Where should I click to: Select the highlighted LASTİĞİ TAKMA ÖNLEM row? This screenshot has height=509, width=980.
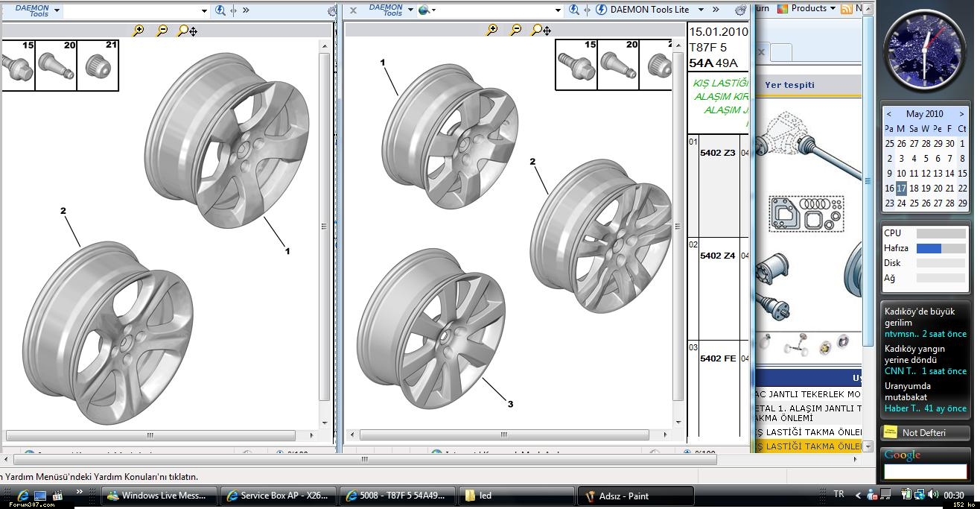(x=808, y=446)
